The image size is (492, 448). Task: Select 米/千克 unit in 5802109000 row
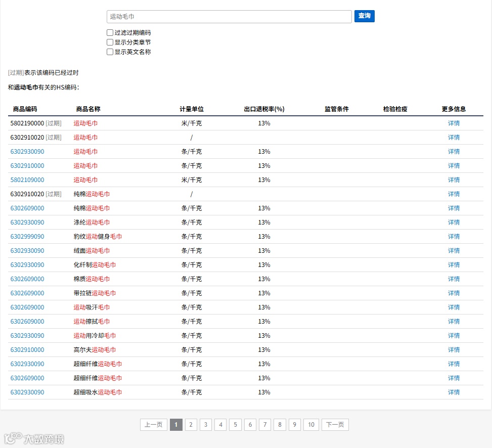pyautogui.click(x=192, y=180)
